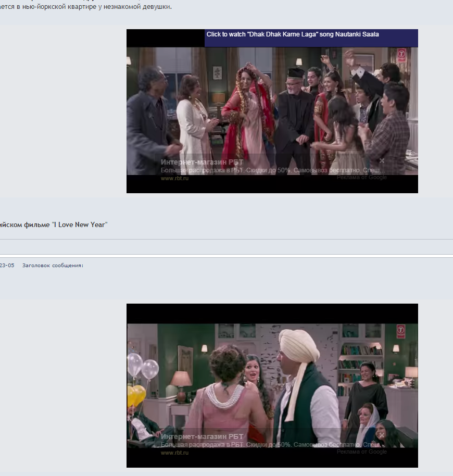Click T-Series logo on the turbaned man video
This screenshot has height=476, width=453.
401,331
